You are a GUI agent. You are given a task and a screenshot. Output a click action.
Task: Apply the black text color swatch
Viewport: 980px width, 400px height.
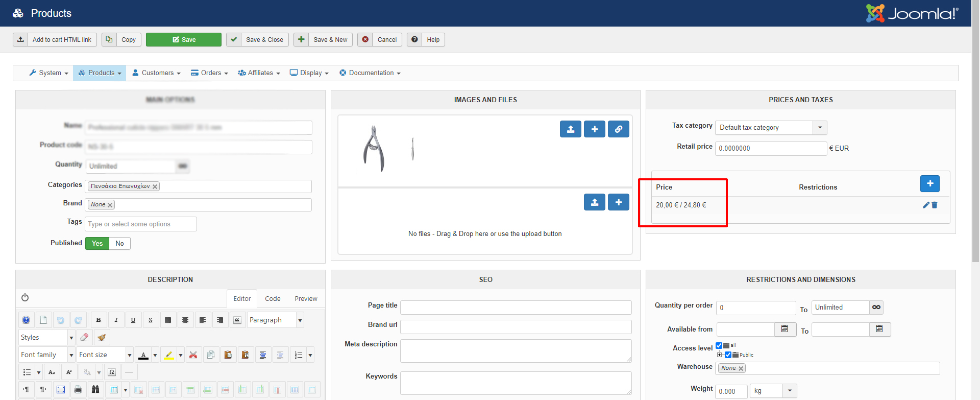point(143,355)
